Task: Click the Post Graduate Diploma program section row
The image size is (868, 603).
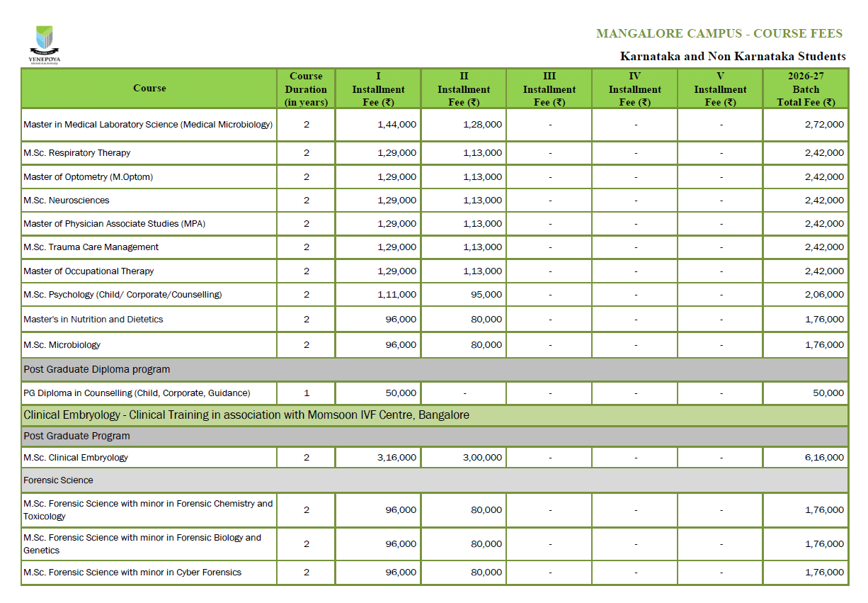Action: click(97, 369)
